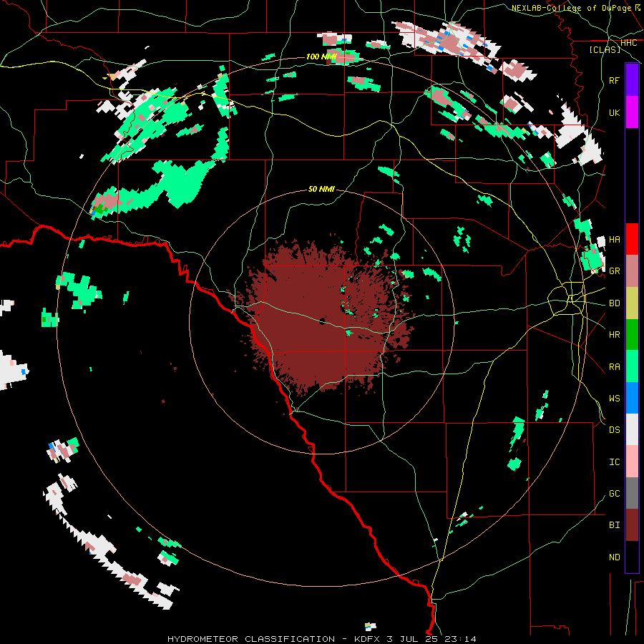
Task: Click the DS legend label
Action: 614,430
